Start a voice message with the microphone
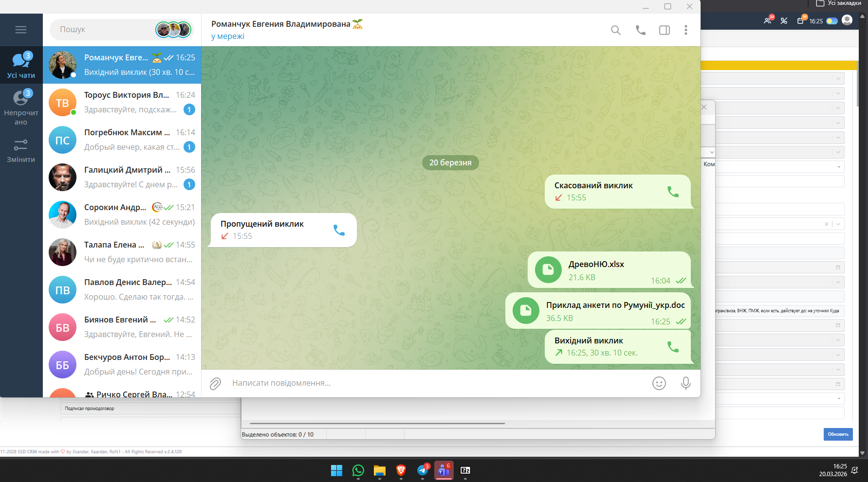Image resolution: width=868 pixels, height=482 pixels. (686, 383)
